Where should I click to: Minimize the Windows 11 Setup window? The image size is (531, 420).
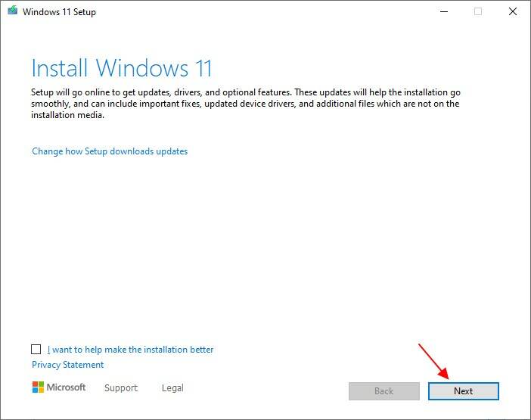444,11
